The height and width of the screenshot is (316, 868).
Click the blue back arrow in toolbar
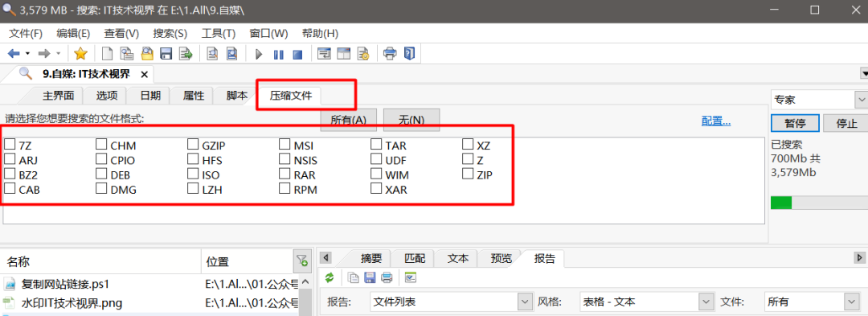pyautogui.click(x=14, y=54)
